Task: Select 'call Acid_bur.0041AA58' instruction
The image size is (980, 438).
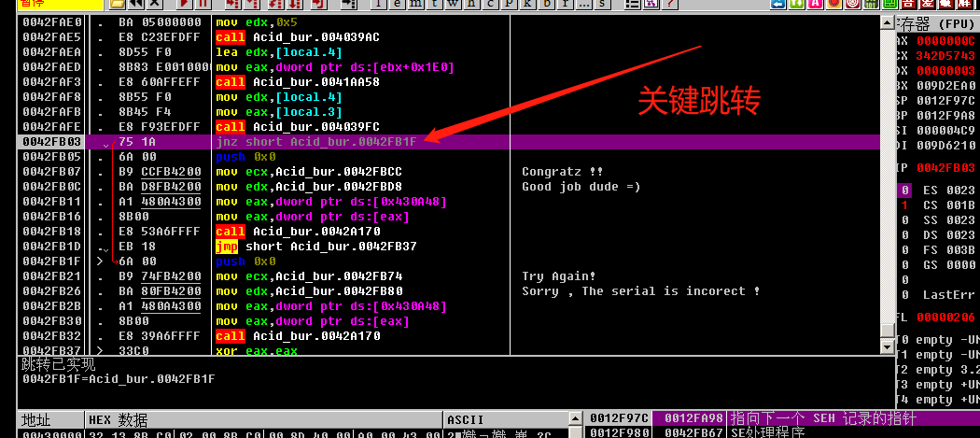Action: point(298,82)
